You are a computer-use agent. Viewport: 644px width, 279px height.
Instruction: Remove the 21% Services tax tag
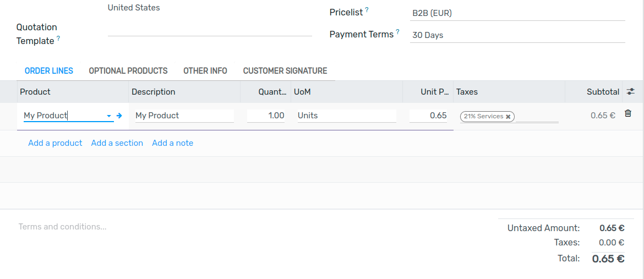(508, 117)
